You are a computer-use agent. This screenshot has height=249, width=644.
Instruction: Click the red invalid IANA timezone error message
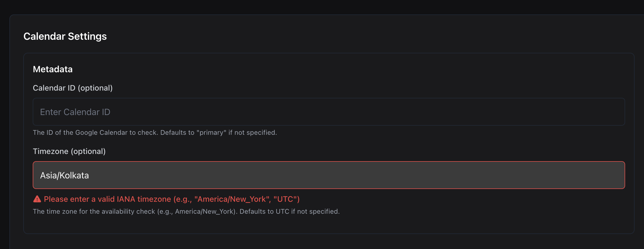pyautogui.click(x=172, y=199)
